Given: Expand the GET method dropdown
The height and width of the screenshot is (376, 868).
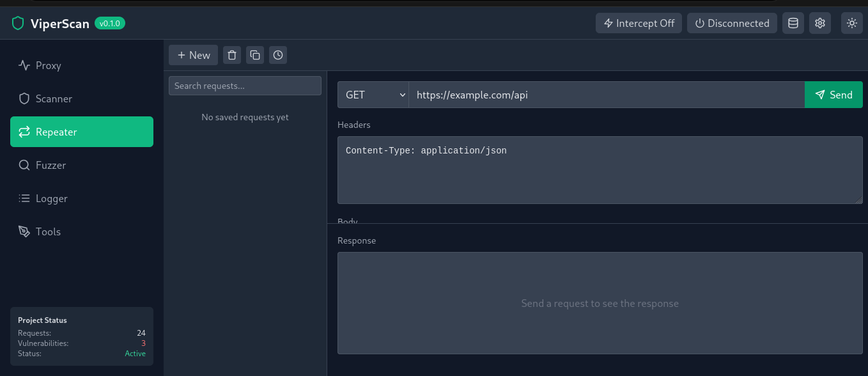Looking at the screenshot, I should pyautogui.click(x=373, y=95).
